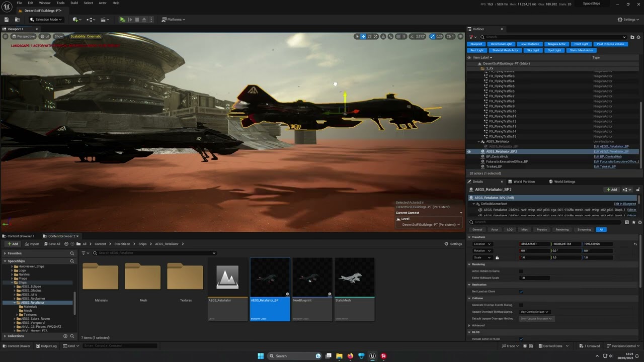Toggle the world/local coordinate system icon
This screenshot has height=362, width=644.
(383, 36)
